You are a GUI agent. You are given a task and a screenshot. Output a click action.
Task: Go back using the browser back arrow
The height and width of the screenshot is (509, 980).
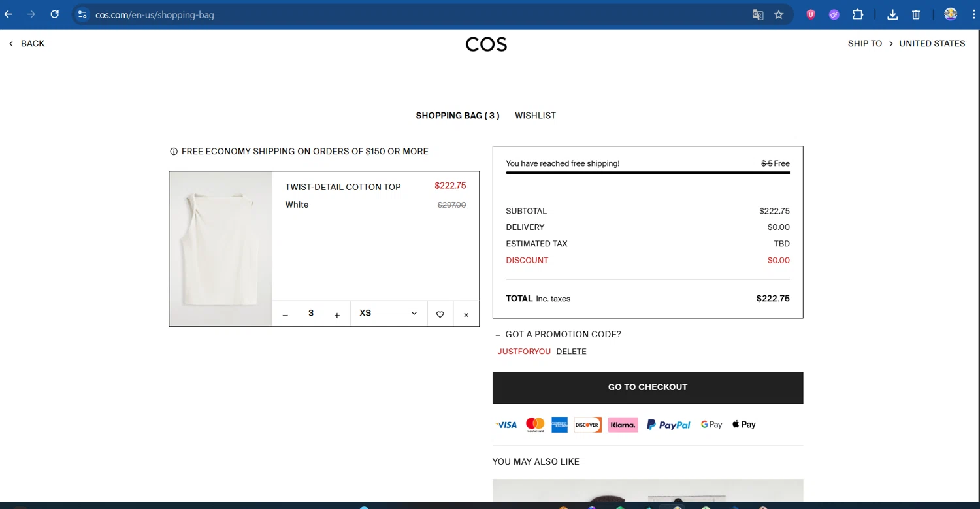tap(8, 14)
